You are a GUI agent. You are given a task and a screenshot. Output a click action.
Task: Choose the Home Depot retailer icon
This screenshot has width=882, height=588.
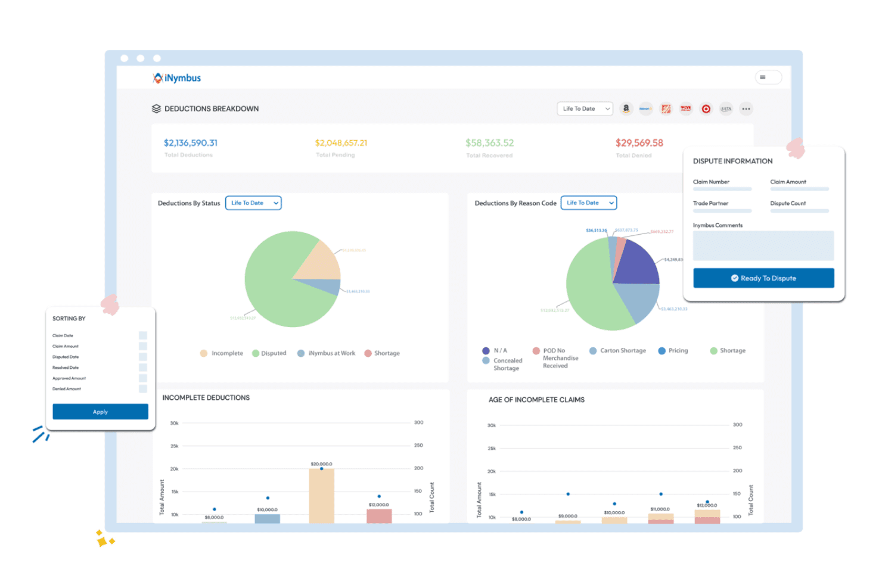(666, 108)
